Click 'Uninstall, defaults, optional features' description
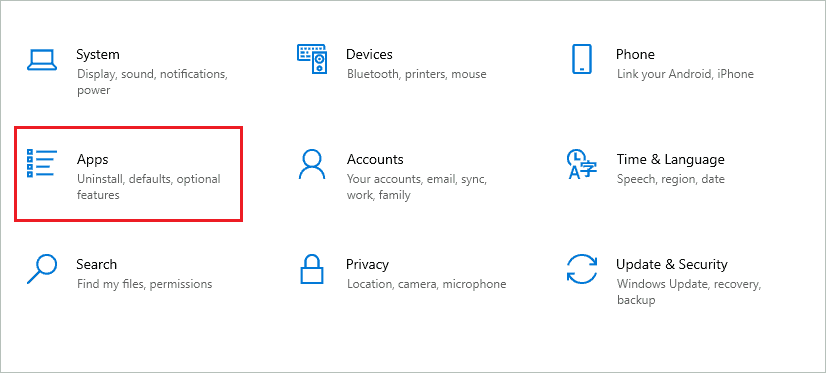Screen dimensions: 826x373 tap(149, 187)
